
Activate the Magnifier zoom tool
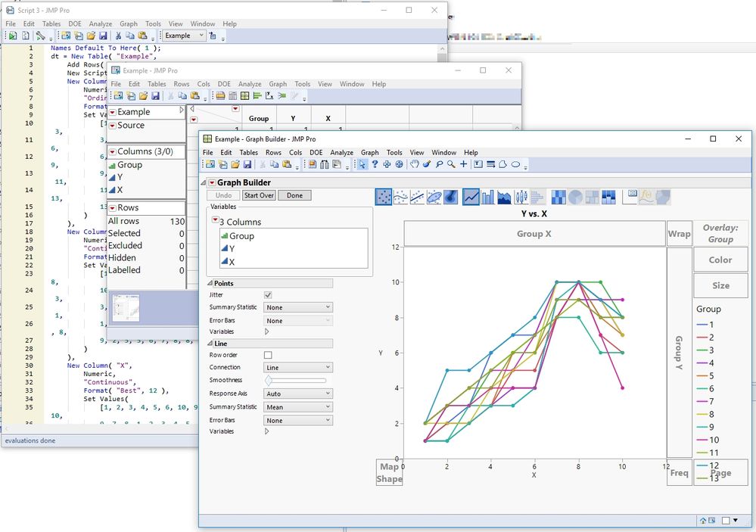pyautogui.click(x=451, y=164)
